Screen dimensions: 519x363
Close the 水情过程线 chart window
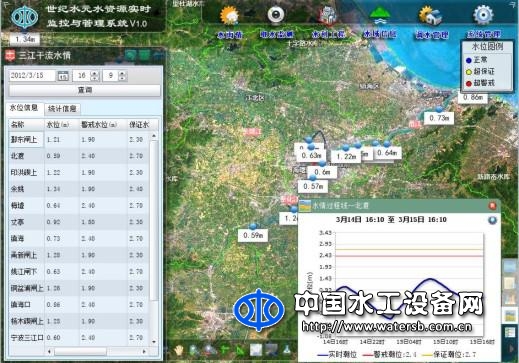(492, 206)
